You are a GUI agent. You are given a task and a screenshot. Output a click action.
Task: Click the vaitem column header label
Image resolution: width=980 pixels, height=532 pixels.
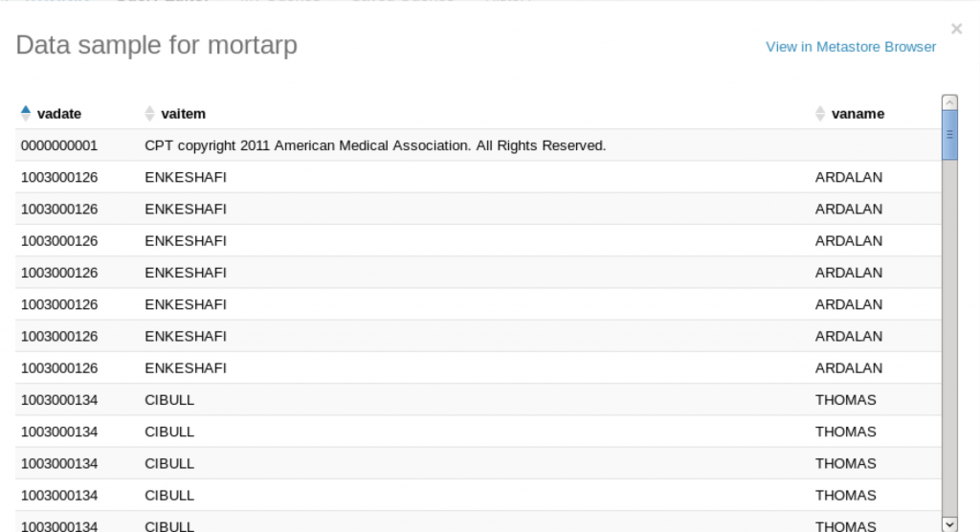coord(183,114)
